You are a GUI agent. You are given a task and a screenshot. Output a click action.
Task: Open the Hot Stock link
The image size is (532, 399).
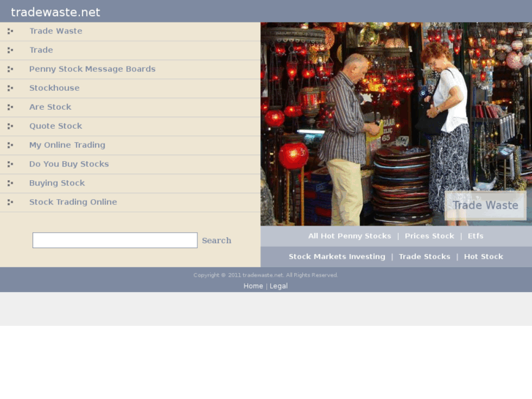[484, 257]
